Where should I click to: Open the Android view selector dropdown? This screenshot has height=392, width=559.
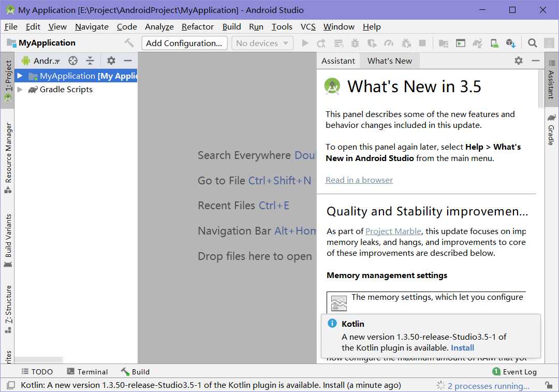coord(41,61)
